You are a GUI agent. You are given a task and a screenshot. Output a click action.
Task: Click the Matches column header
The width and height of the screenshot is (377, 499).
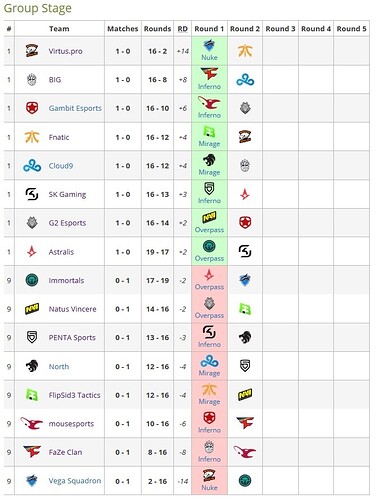click(123, 29)
